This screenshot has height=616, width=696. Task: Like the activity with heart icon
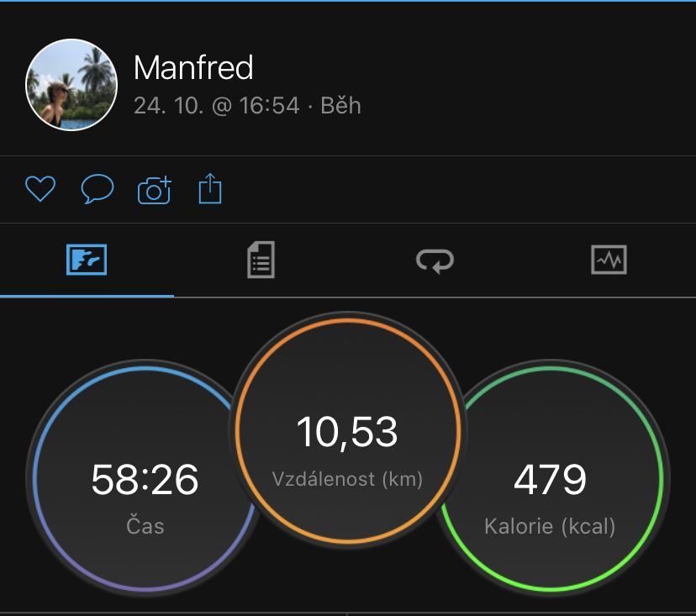point(40,188)
